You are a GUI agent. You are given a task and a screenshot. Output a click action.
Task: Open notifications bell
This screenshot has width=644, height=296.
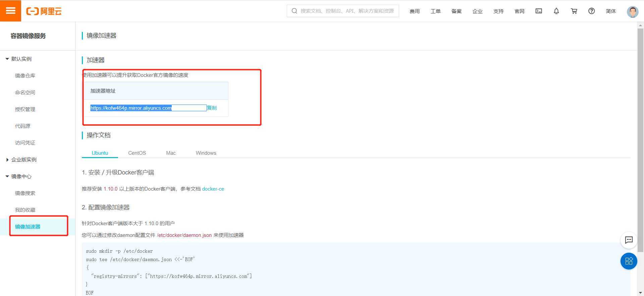click(x=556, y=11)
